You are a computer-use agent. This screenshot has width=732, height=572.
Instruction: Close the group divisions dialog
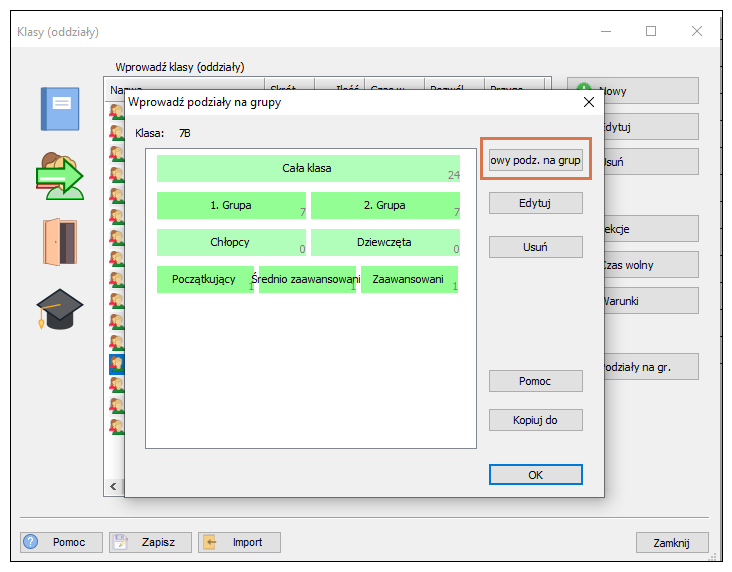point(589,102)
